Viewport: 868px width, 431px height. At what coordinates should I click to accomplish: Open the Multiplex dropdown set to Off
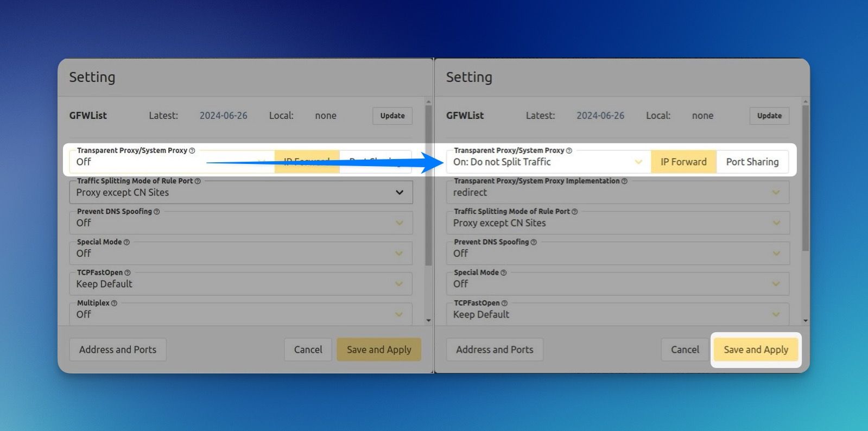pos(240,314)
